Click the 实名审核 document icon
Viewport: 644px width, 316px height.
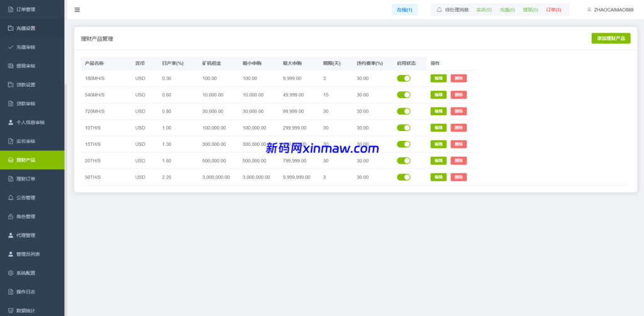click(11, 141)
